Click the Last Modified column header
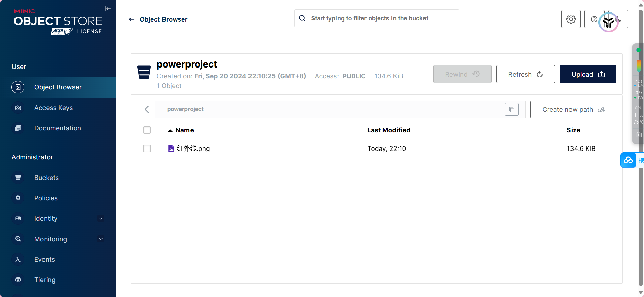Image resolution: width=644 pixels, height=297 pixels. click(388, 130)
